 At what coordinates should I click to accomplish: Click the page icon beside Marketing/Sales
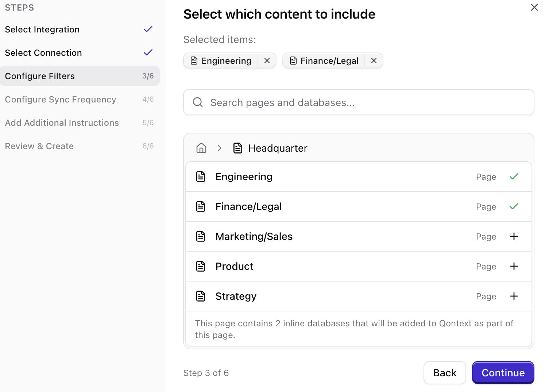(x=201, y=236)
